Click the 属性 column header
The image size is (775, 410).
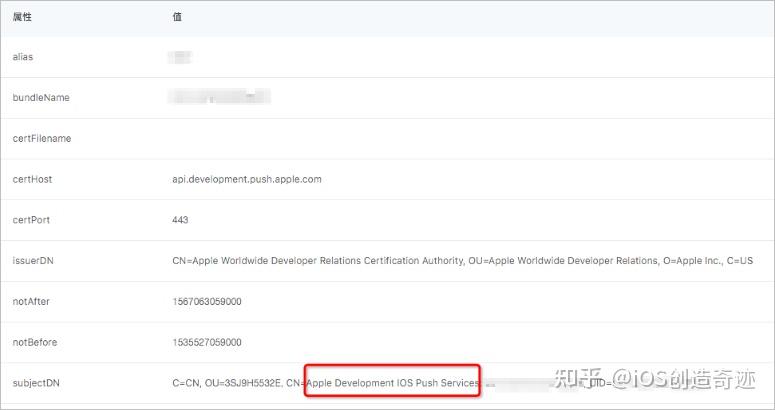(x=22, y=17)
